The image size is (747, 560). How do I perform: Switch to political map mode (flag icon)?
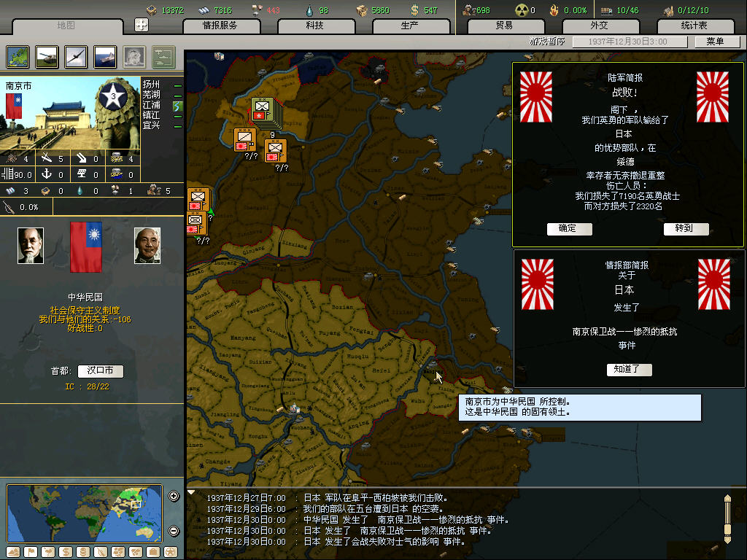coord(31,552)
